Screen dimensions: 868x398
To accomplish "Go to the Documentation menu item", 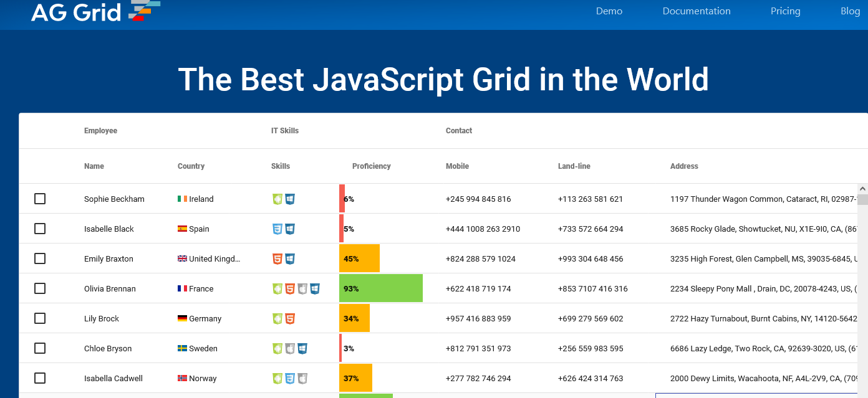I will [697, 11].
